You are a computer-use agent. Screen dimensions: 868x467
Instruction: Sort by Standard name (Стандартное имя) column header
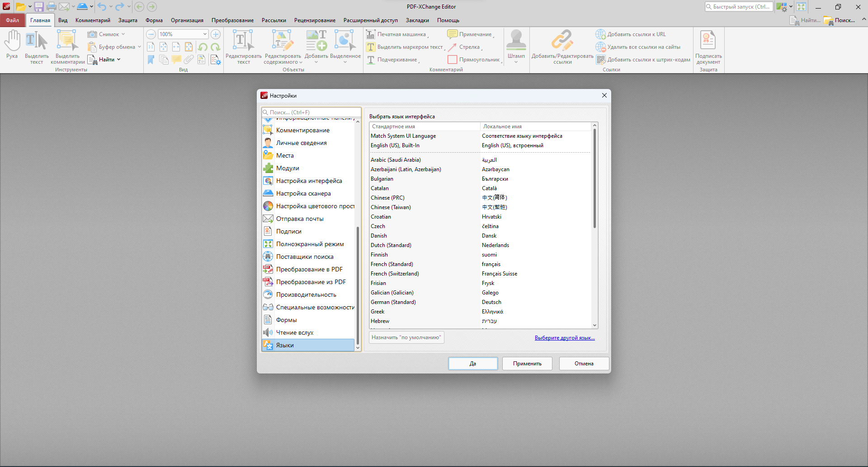click(425, 126)
